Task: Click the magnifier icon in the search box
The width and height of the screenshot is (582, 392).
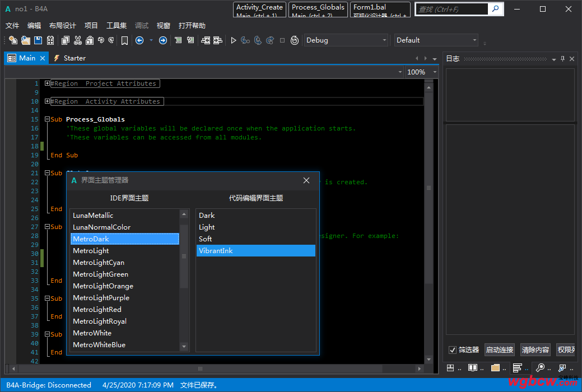Action: pyautogui.click(x=495, y=8)
